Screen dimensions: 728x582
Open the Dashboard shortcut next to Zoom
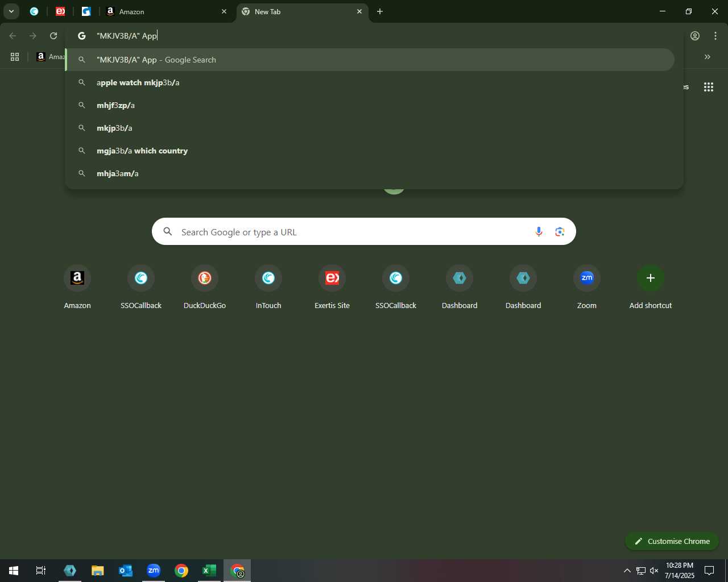point(523,288)
